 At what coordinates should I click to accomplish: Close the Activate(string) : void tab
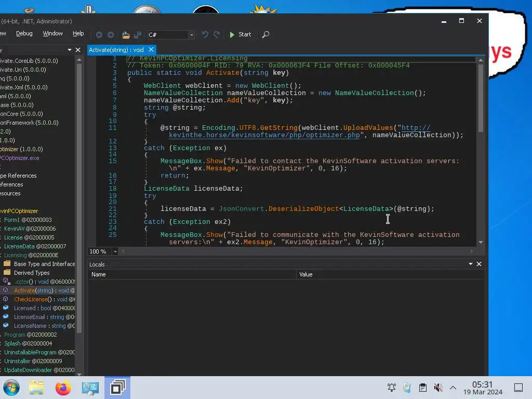pyautogui.click(x=151, y=49)
